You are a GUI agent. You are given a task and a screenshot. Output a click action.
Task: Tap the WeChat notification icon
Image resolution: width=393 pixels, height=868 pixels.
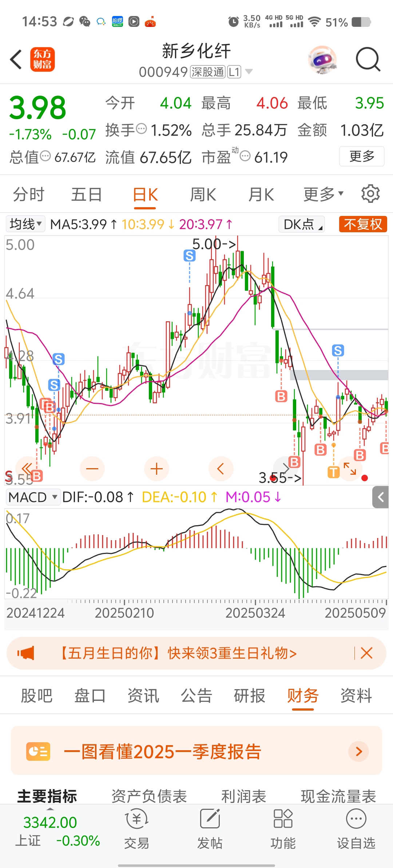pos(84,22)
